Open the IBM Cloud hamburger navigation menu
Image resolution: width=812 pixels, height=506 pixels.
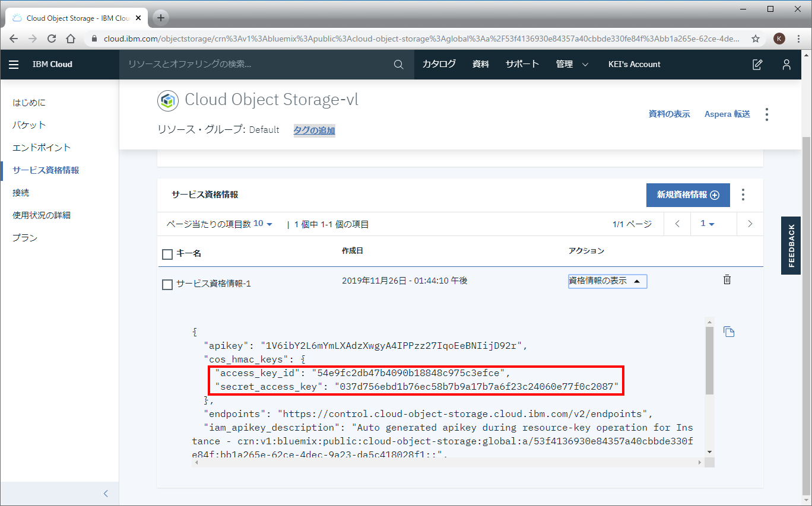[14, 65]
